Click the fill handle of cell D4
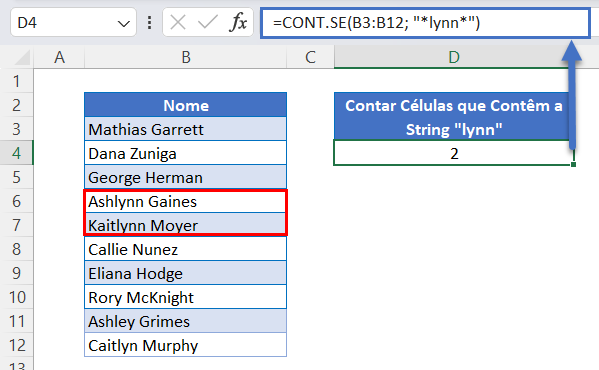Image resolution: width=599 pixels, height=370 pixels. pos(573,164)
